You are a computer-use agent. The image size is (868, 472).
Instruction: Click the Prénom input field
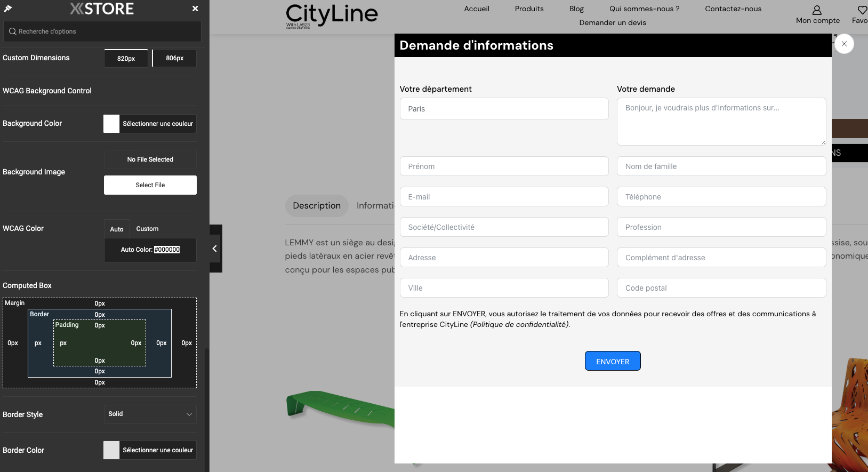pyautogui.click(x=504, y=166)
